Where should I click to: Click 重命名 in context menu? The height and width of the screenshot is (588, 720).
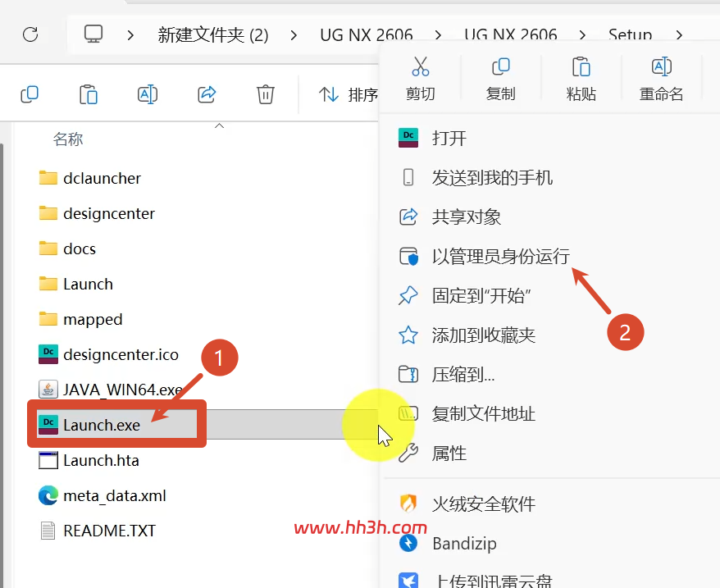coord(661,79)
